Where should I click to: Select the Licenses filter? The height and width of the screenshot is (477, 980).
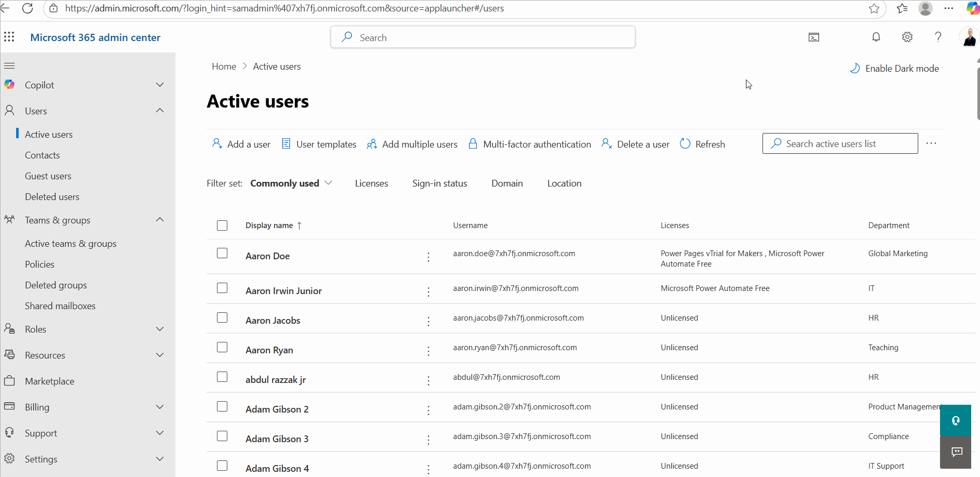[x=371, y=183]
